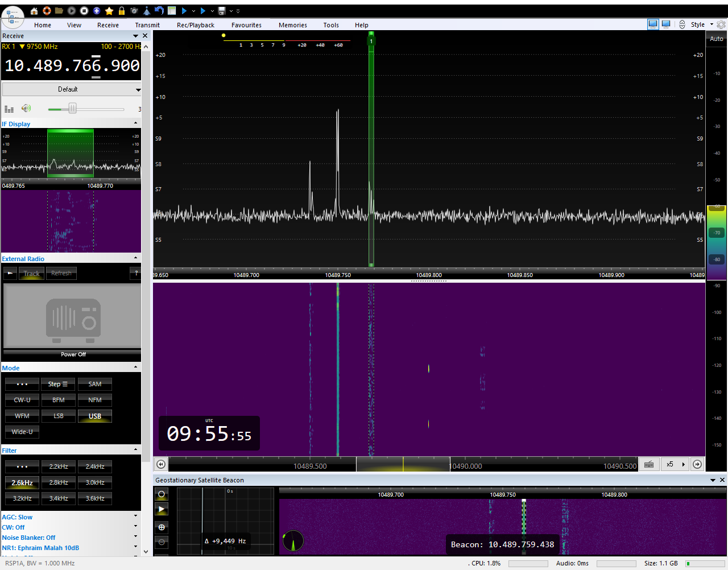This screenshot has height=570, width=728.
Task: Click the blue undo arrow icon
Action: (159, 11)
